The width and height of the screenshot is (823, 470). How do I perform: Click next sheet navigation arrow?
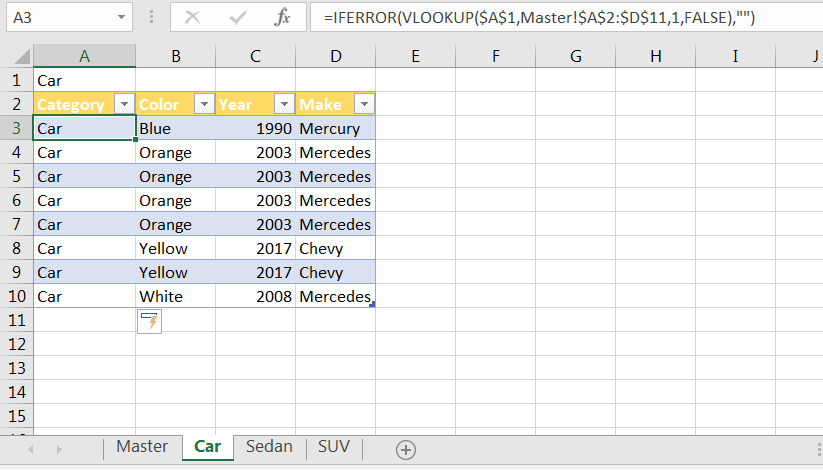pyautogui.click(x=59, y=450)
